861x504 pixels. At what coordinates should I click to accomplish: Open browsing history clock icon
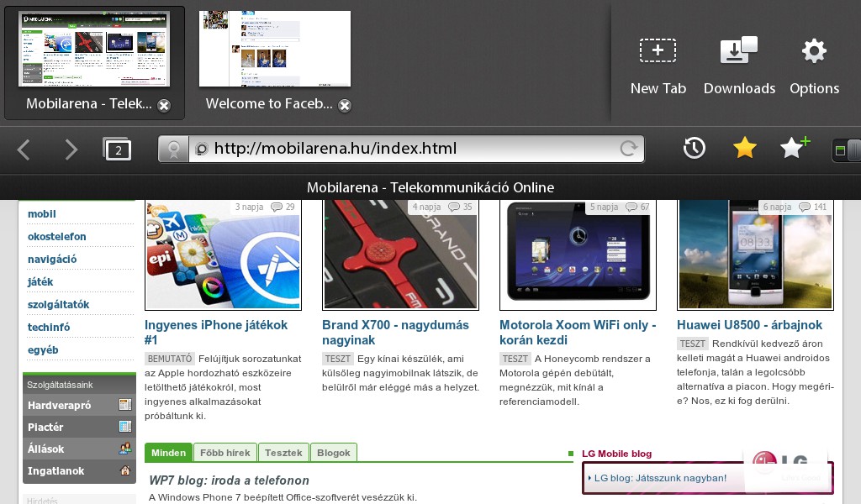694,148
